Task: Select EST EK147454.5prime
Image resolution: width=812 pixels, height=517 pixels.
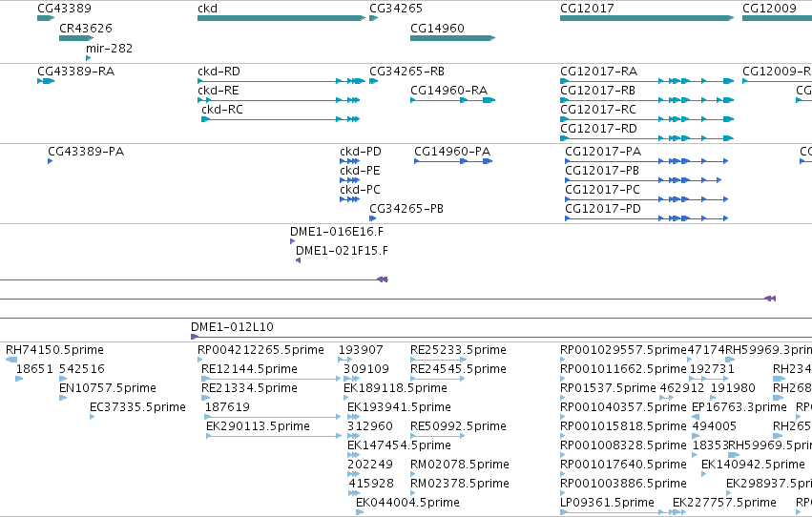Action: 353,455
